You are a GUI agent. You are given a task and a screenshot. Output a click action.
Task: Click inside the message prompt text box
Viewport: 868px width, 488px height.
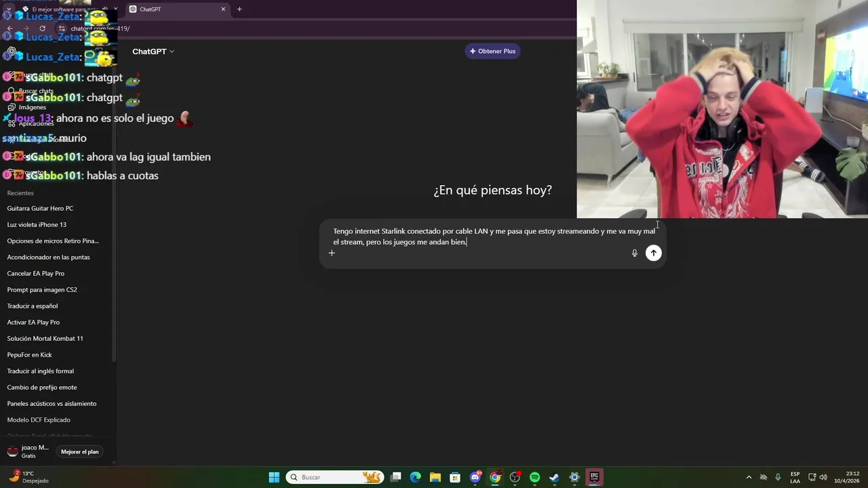[493, 237]
